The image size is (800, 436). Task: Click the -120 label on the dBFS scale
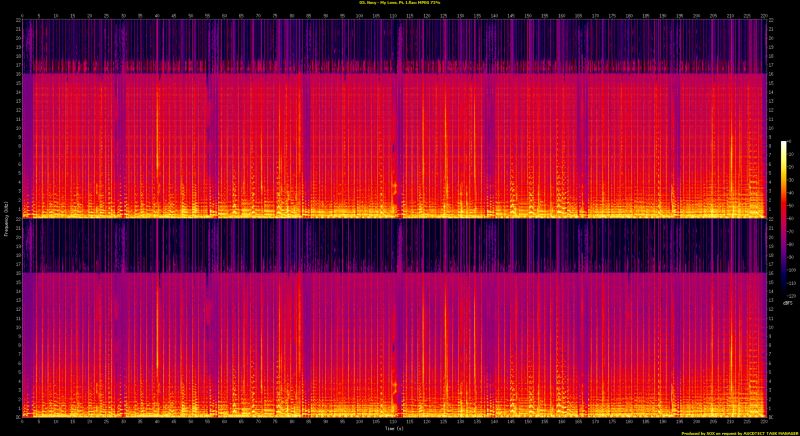(x=792, y=295)
